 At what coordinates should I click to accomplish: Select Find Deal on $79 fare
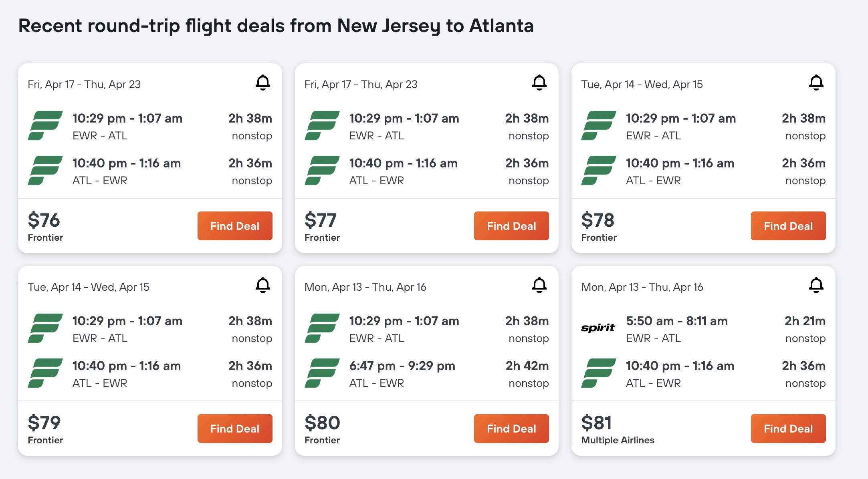coord(235,429)
